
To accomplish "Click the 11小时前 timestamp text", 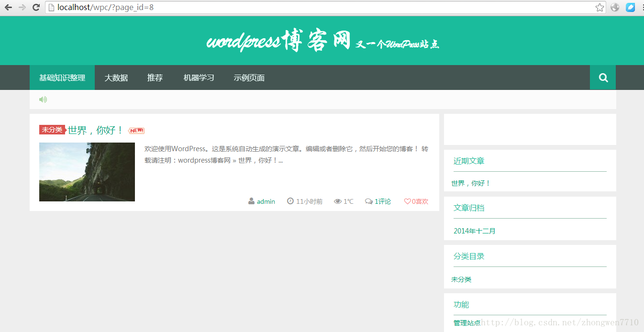I will pos(309,201).
